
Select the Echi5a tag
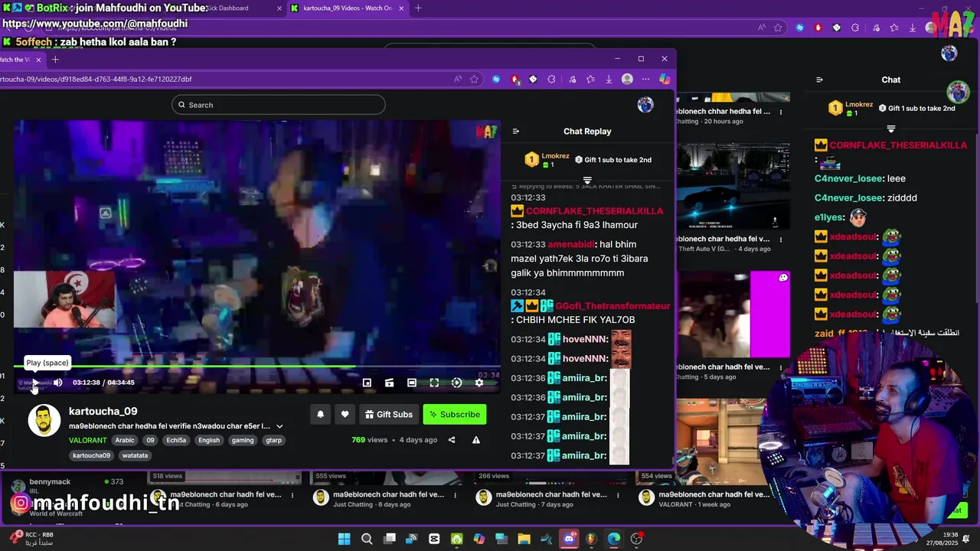tap(177, 440)
